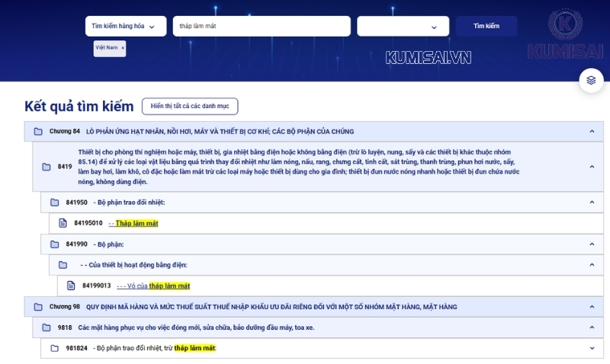Click folder icon beside Chương 84

click(x=38, y=132)
